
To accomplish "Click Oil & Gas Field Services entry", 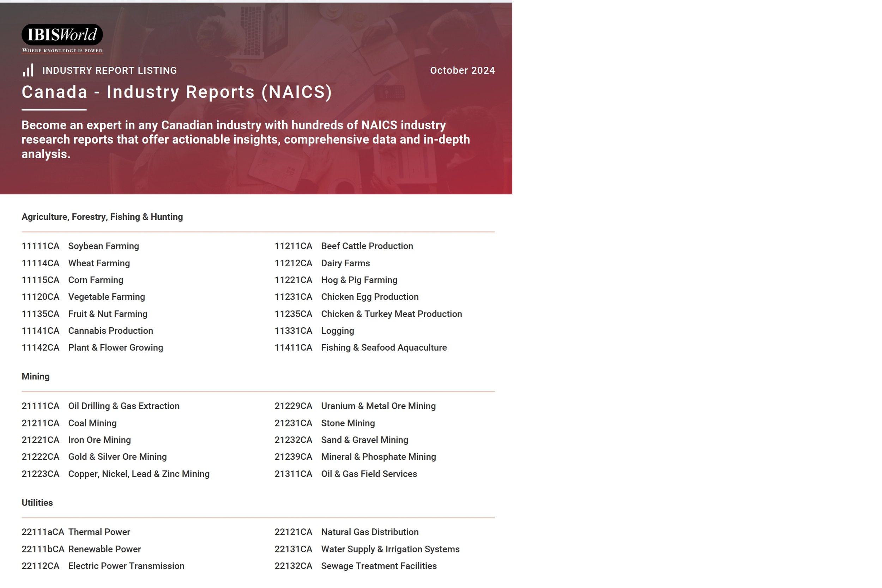I will coord(369,474).
